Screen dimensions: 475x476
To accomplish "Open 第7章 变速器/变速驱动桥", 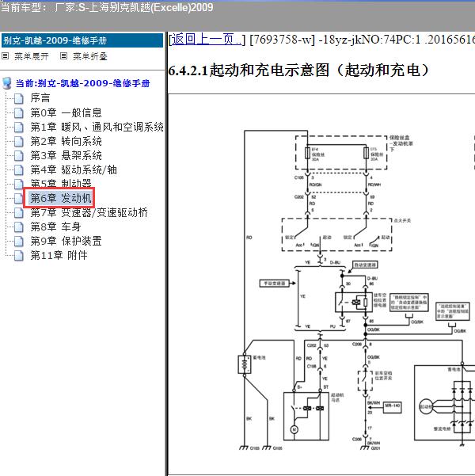I will pos(89,212).
